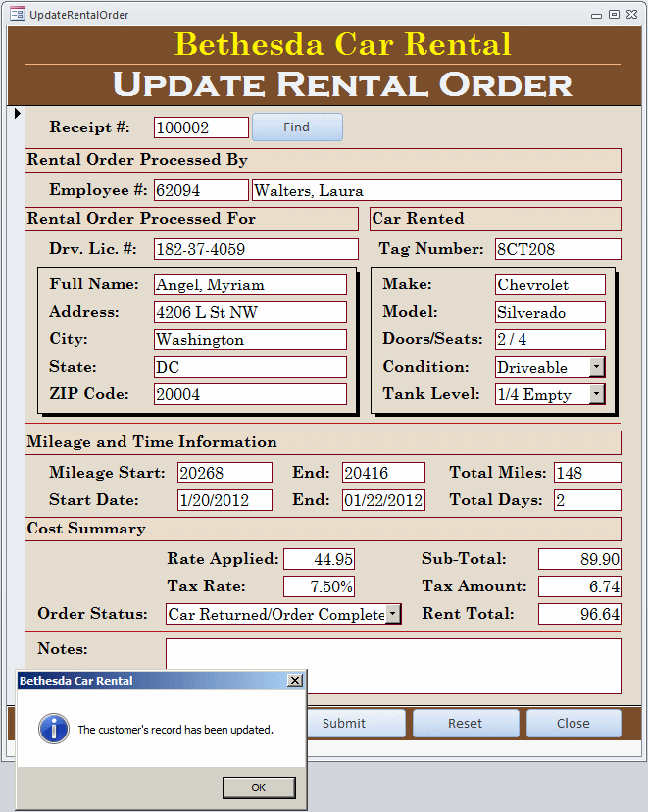Click the Receipt # field showing 100002
This screenshot has width=648, height=812.
(x=201, y=127)
